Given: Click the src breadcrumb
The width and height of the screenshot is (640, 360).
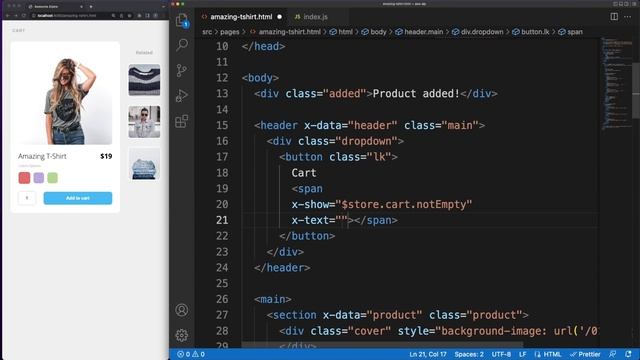Looking at the screenshot, I should 207,32.
